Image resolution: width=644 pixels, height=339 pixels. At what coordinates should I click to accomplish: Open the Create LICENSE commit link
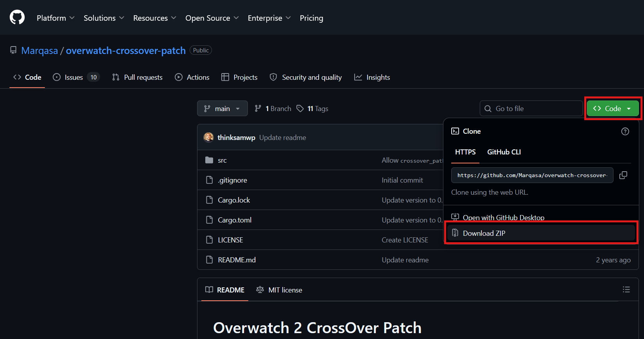(405, 240)
